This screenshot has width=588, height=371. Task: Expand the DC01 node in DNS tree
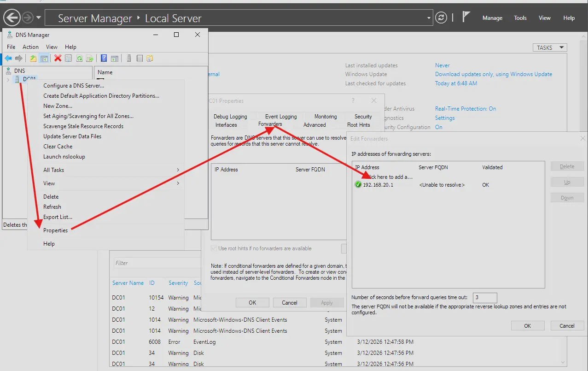[x=8, y=79]
